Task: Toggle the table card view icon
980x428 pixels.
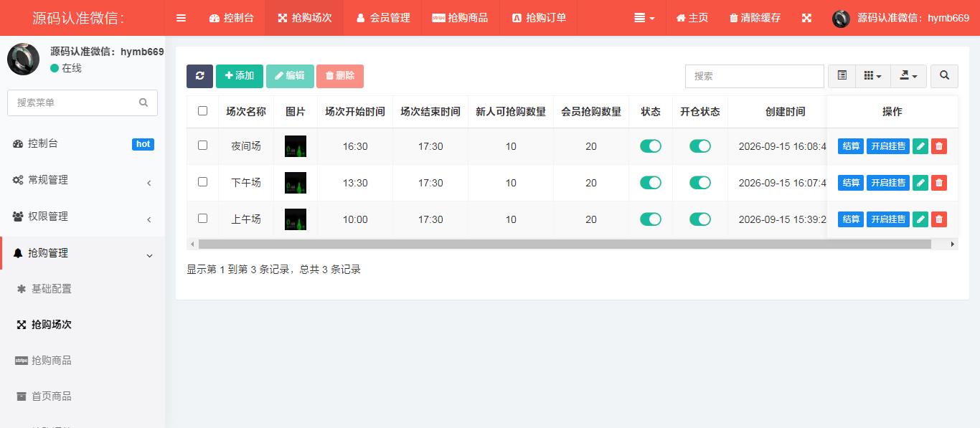Action: tap(842, 76)
